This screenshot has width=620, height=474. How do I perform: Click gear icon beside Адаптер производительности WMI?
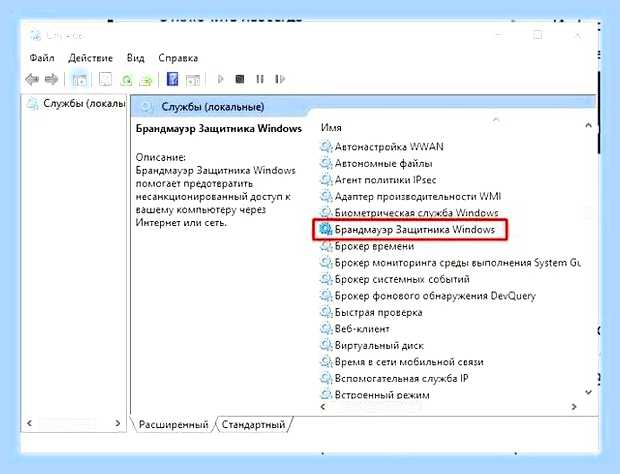pos(326,196)
